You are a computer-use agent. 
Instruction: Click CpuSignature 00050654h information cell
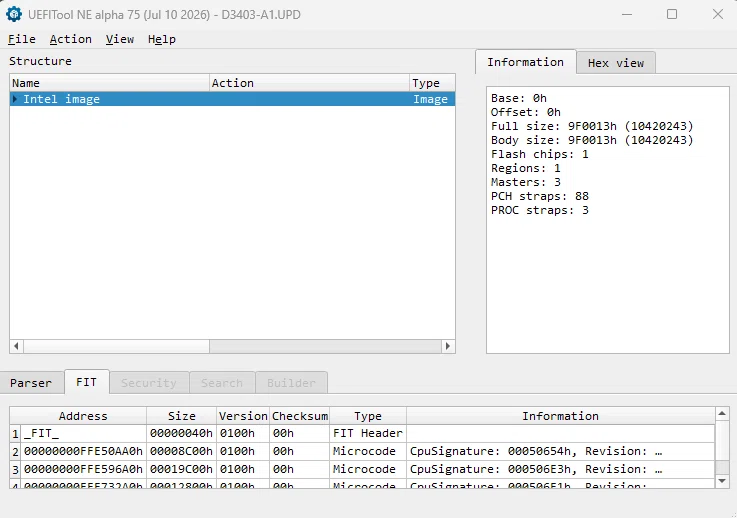560,451
